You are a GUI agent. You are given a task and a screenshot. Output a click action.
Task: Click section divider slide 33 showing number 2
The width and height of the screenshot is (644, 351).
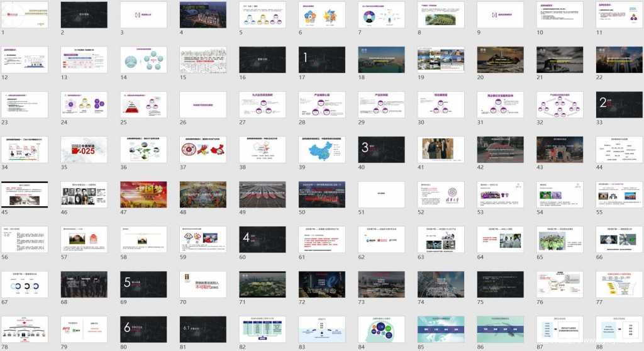619,104
